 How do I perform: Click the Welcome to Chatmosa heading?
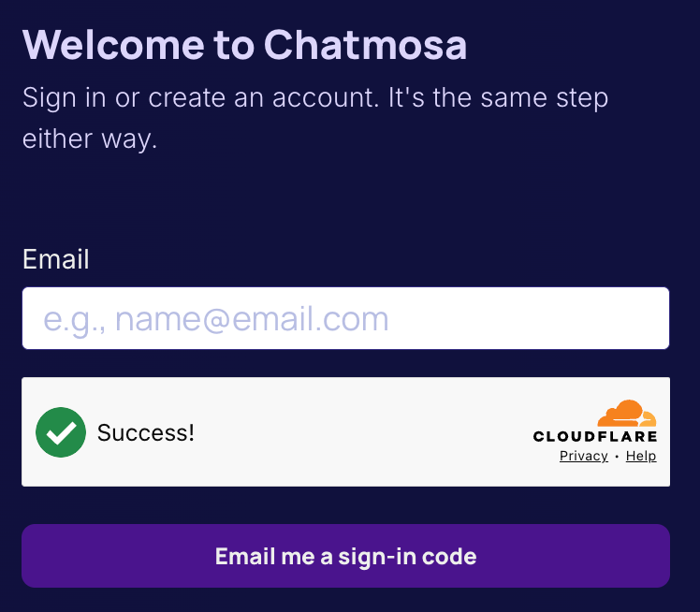(244, 45)
